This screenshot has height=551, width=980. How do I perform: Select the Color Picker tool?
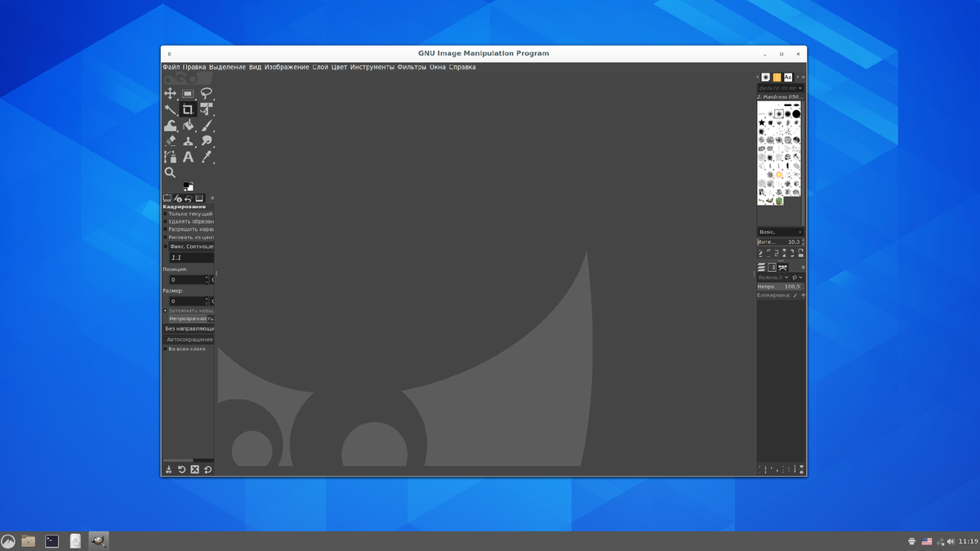[x=207, y=157]
